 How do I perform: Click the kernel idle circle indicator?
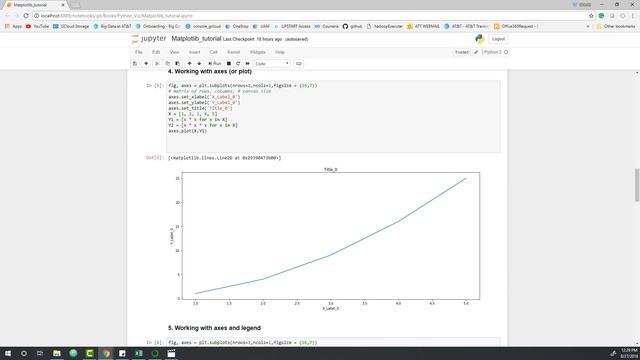coord(506,52)
